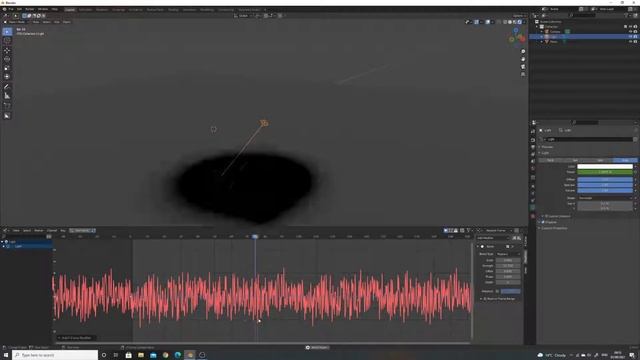Click the noise modifier Strength field
This screenshot has height=360, width=640.
(x=508, y=265)
